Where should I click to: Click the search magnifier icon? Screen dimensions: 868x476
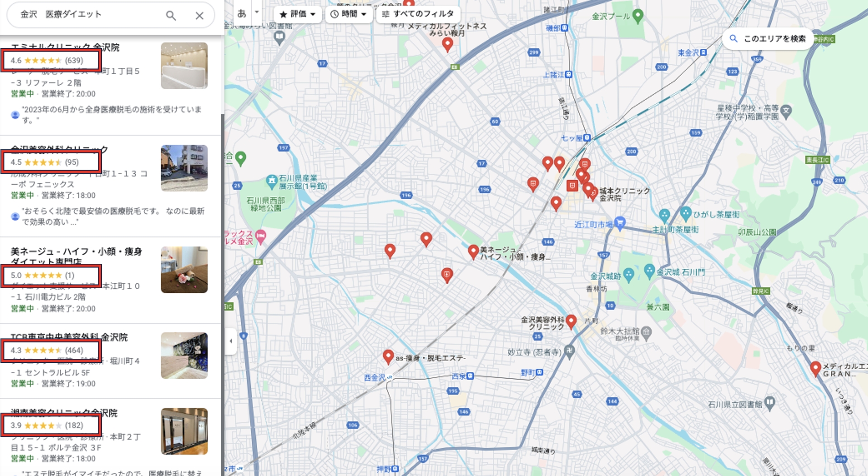(171, 15)
